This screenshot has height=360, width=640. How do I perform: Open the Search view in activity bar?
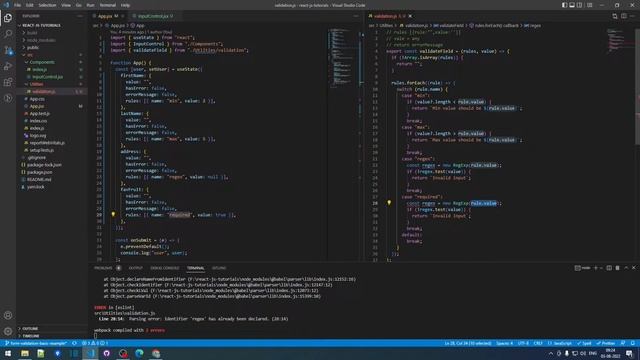[8, 34]
